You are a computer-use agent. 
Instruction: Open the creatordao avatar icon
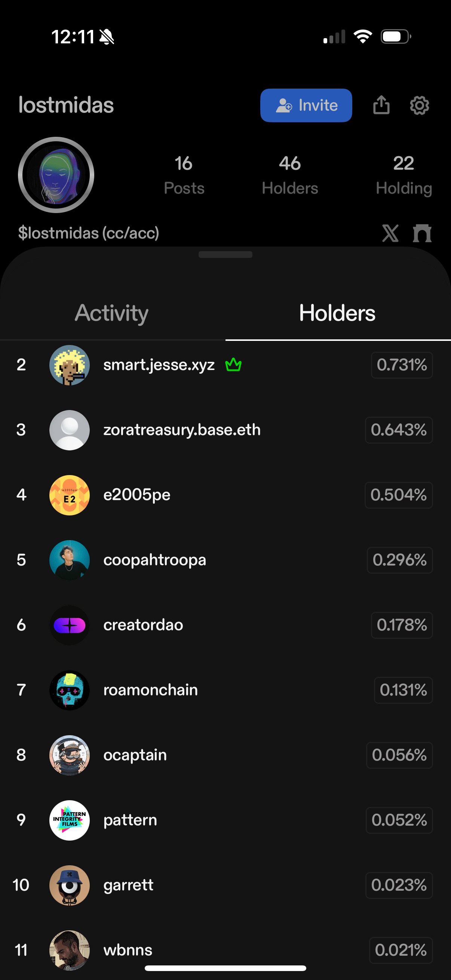click(70, 625)
